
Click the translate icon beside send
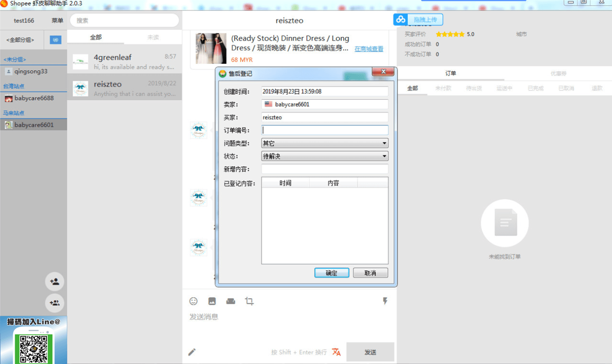pyautogui.click(x=337, y=352)
